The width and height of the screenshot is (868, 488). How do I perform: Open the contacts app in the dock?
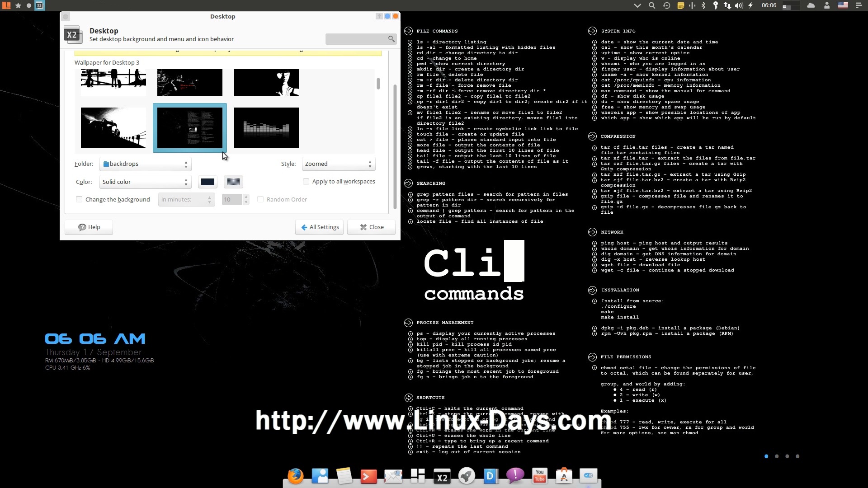(320, 476)
